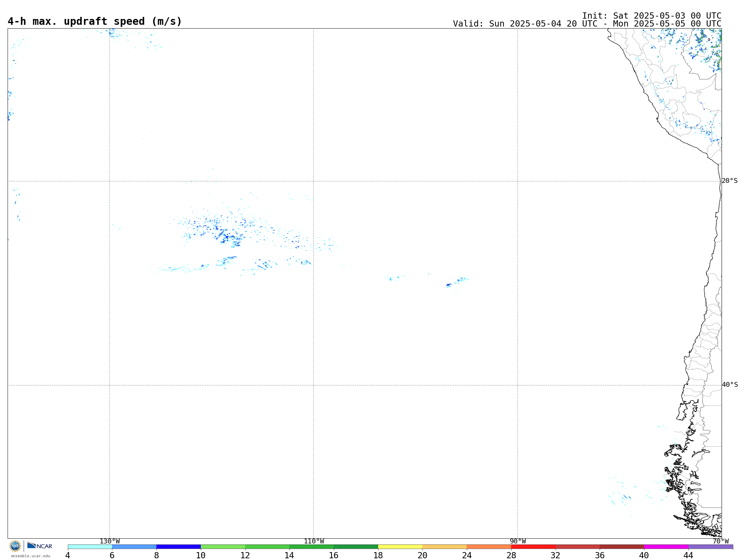Click the colorbar tick label '18'

378,555
